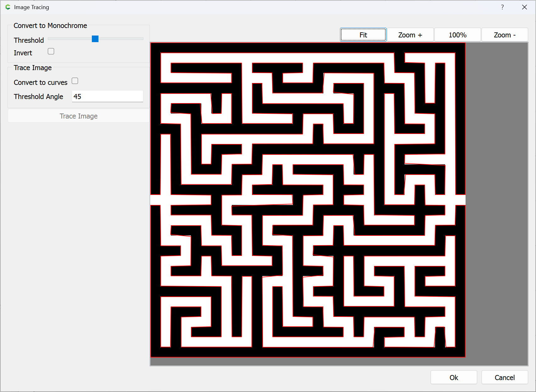Open help with the question mark icon
This screenshot has width=536, height=392.
(x=502, y=7)
